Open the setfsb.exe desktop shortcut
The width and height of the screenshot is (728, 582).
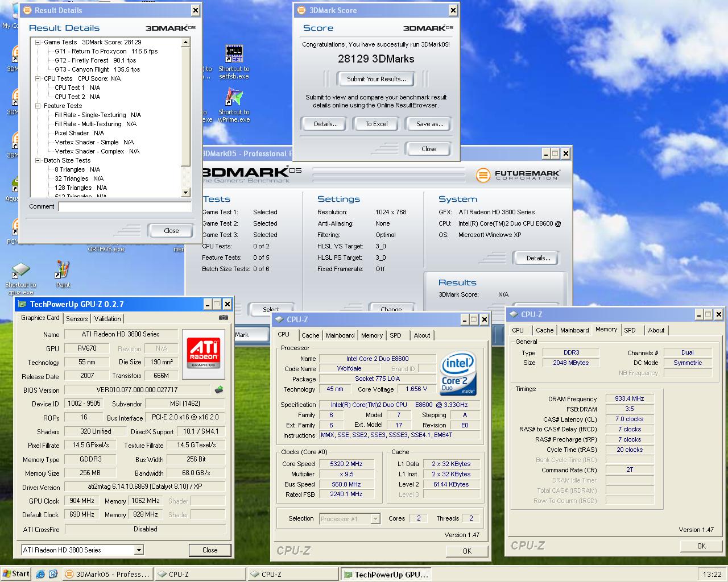[234, 61]
